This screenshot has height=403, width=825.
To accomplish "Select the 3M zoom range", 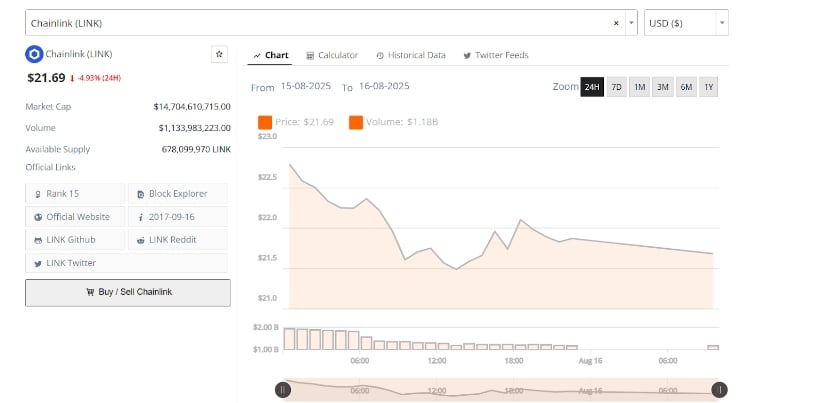I will tap(662, 87).
